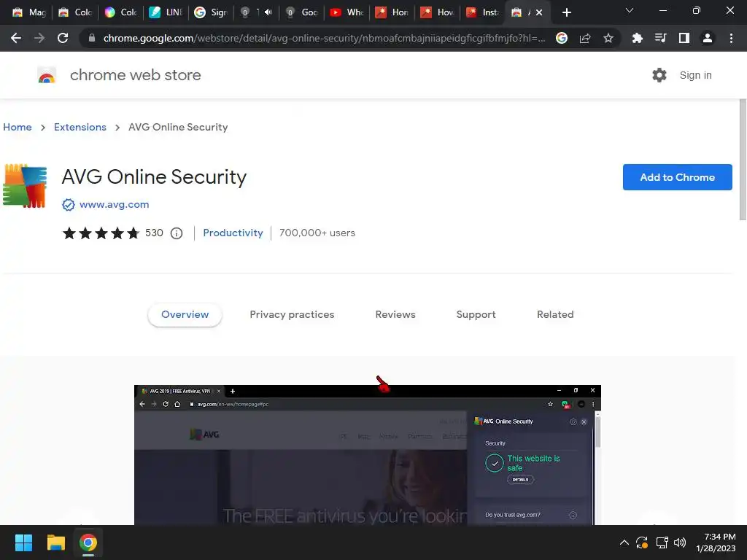Switch to the LINE tab

tap(166, 12)
